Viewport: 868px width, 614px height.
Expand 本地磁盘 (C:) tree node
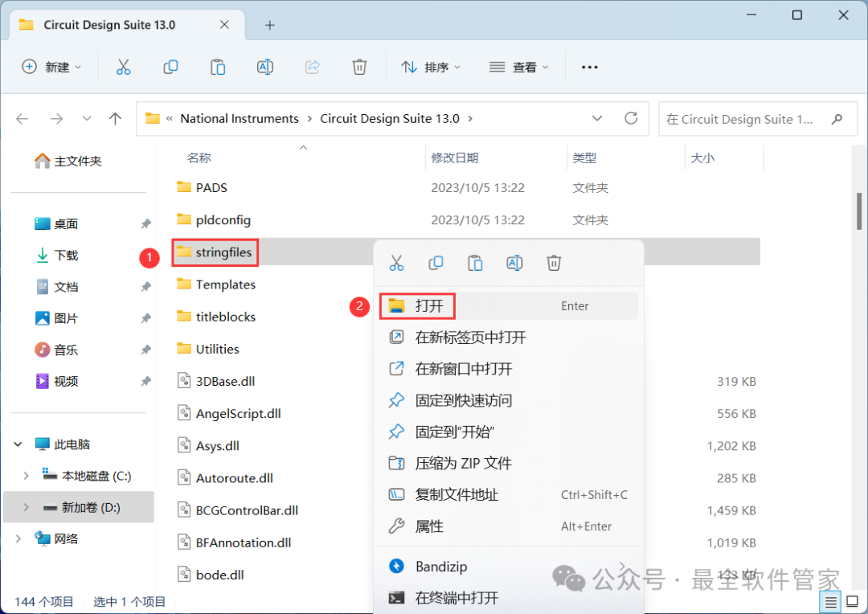click(26, 476)
